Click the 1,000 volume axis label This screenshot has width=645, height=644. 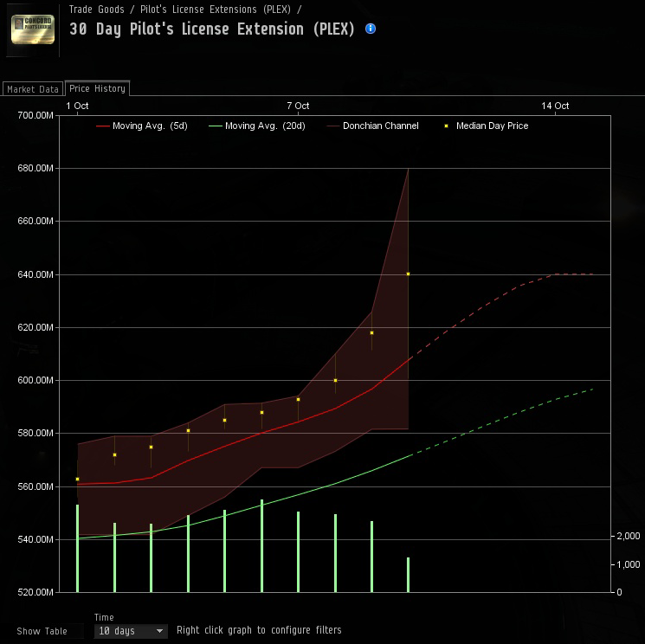click(x=629, y=564)
